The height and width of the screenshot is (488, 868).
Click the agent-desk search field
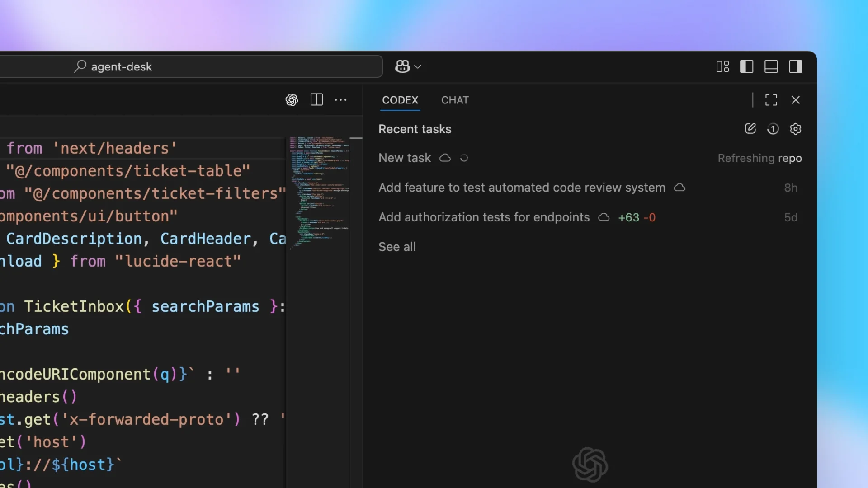coord(190,67)
